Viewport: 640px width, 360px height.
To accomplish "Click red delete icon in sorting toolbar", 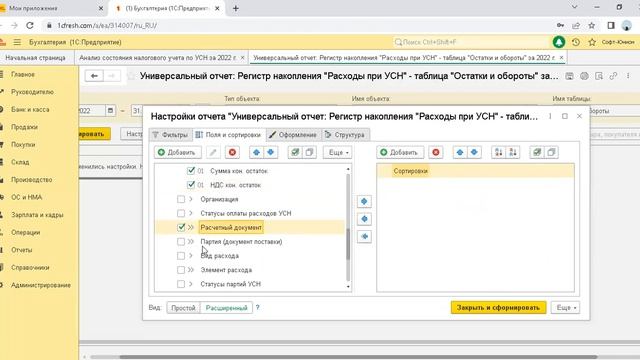I will 436,152.
